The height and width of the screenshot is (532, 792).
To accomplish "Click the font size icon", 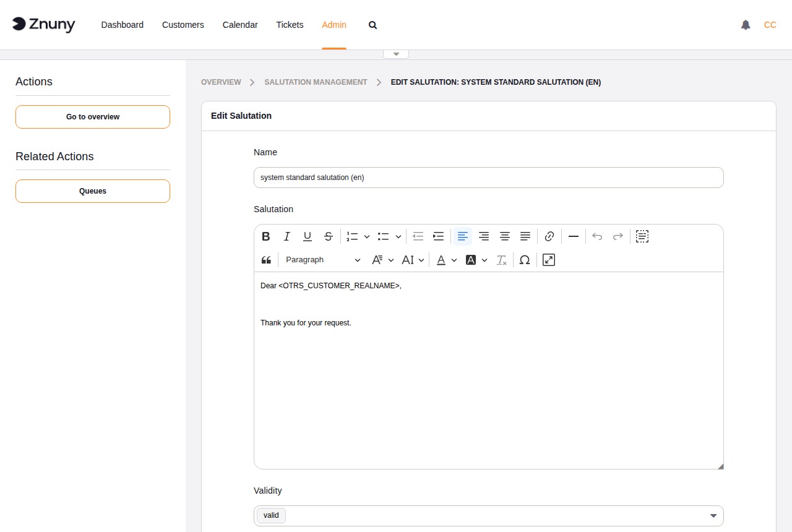I will (408, 260).
